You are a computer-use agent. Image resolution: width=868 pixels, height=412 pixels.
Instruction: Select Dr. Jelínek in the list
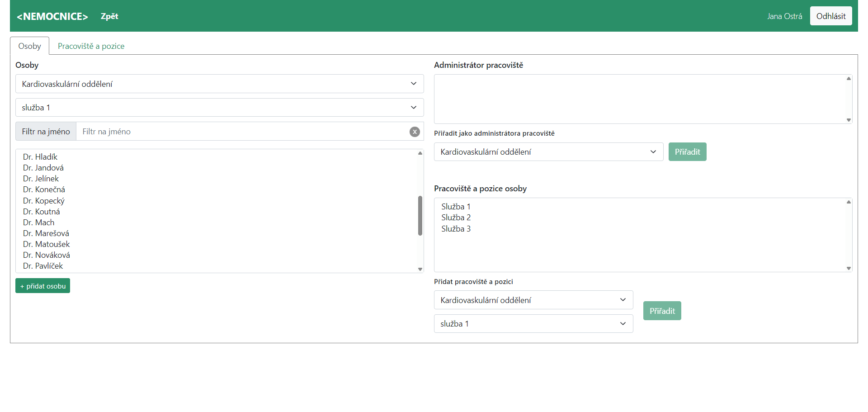41,179
